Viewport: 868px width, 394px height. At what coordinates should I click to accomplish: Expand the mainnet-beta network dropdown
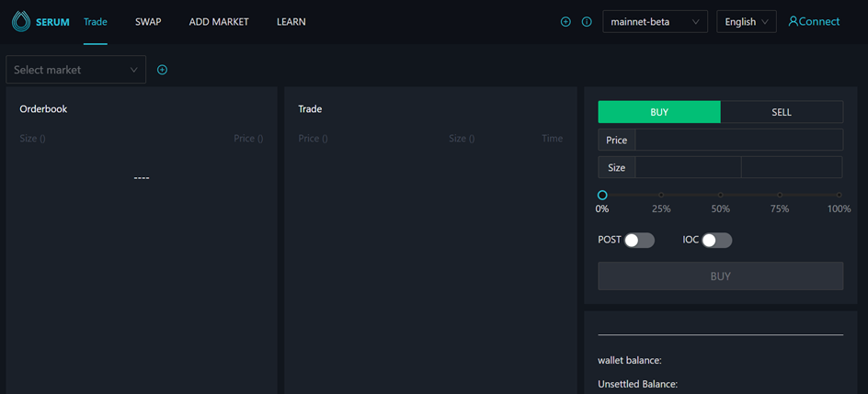(x=655, y=21)
